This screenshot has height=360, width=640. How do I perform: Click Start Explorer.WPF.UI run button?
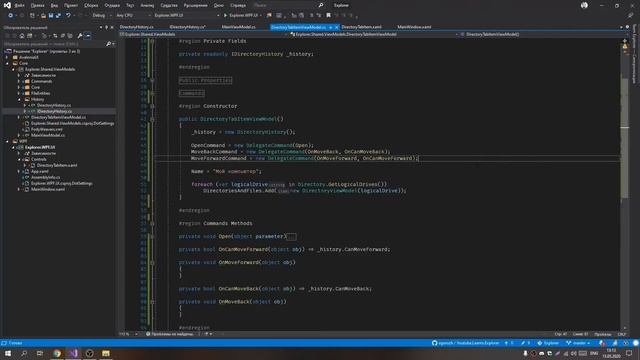(242, 16)
